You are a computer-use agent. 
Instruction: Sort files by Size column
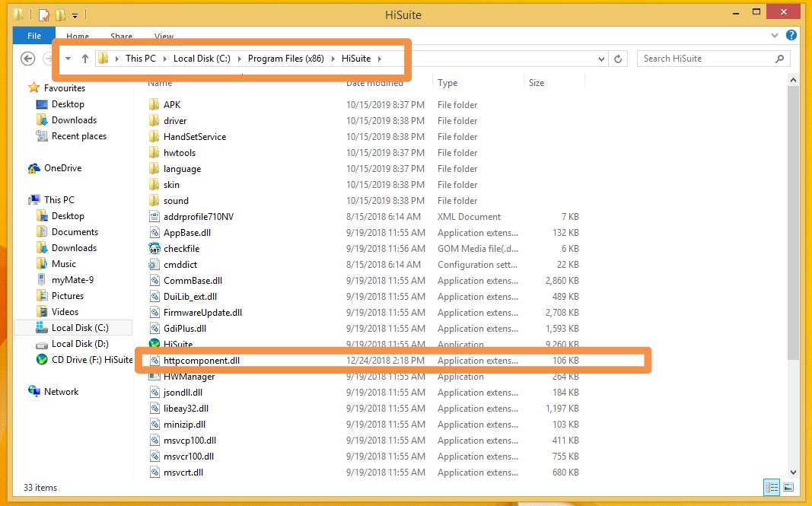coord(537,83)
